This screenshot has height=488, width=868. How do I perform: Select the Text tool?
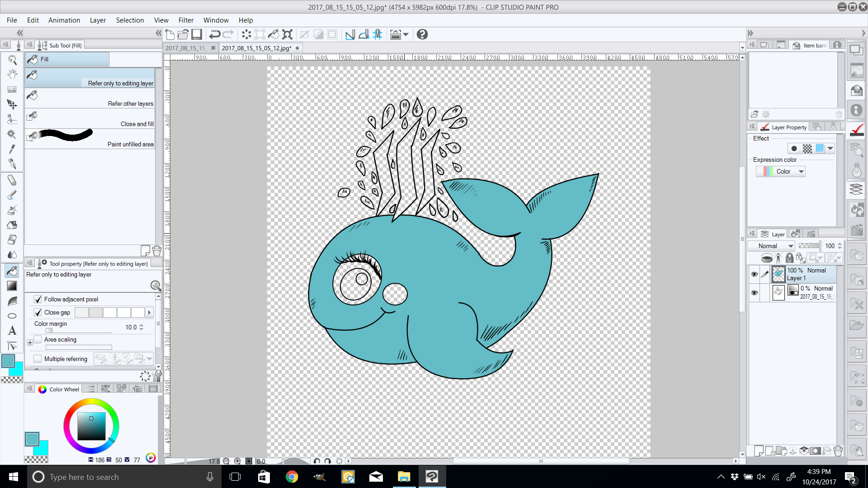(12, 331)
